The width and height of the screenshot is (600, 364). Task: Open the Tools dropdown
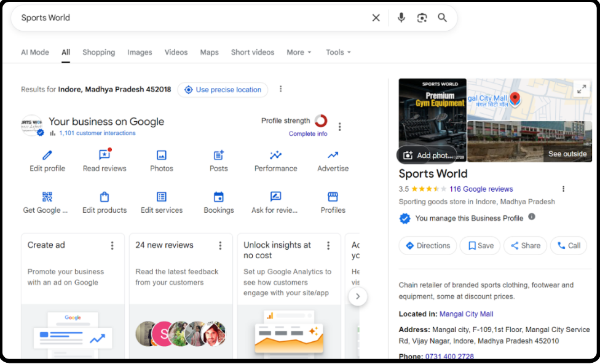pyautogui.click(x=338, y=52)
